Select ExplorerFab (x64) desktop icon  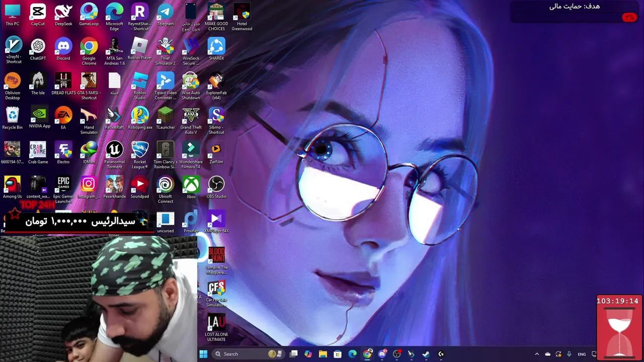[x=216, y=86]
